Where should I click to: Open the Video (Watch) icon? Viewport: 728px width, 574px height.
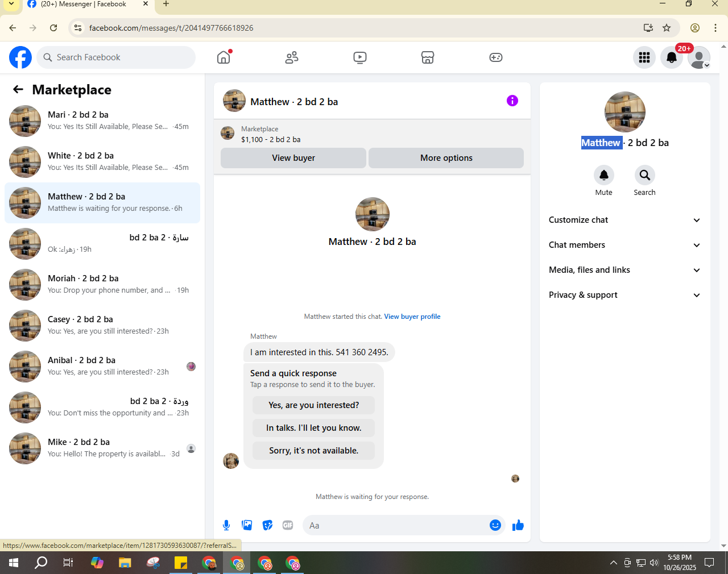[x=360, y=57]
